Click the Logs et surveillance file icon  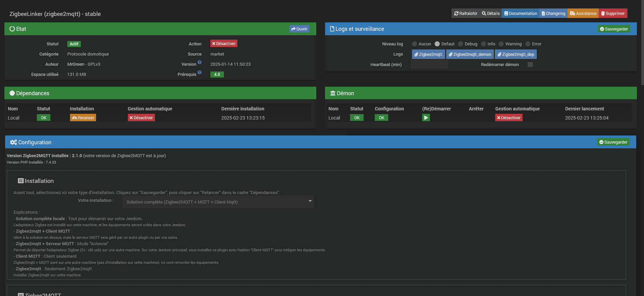332,29
